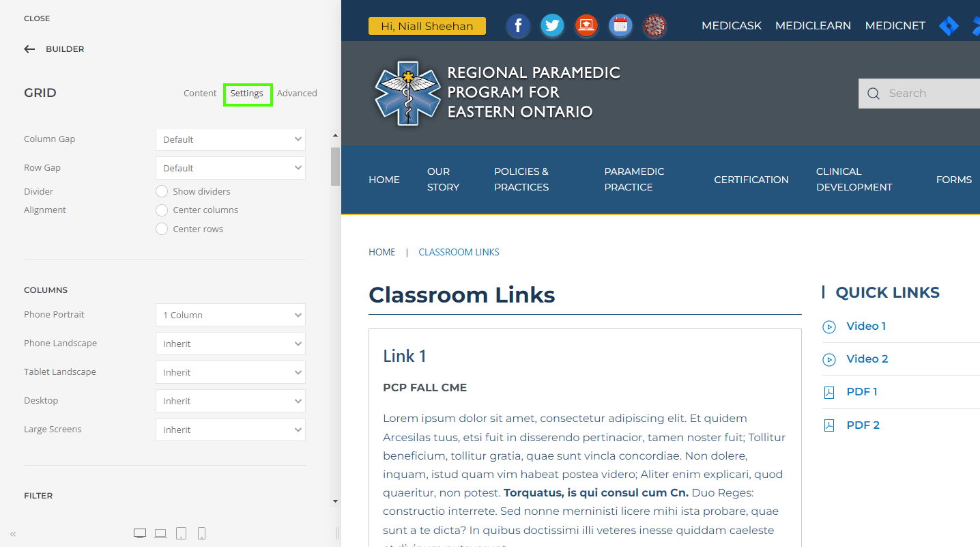
Task: Switch to the Content tab
Action: [200, 94]
